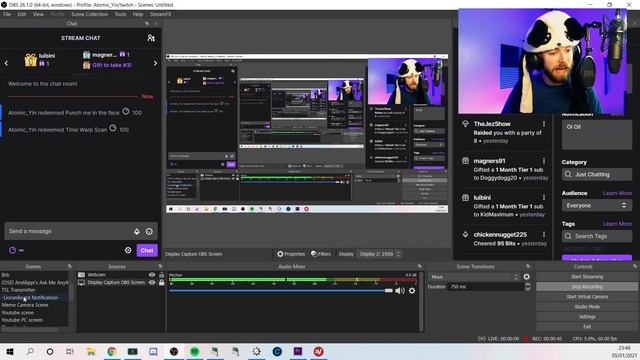Open options menu for TheJezShow raid activity
Screen dimensions: 640x360
click(x=544, y=124)
